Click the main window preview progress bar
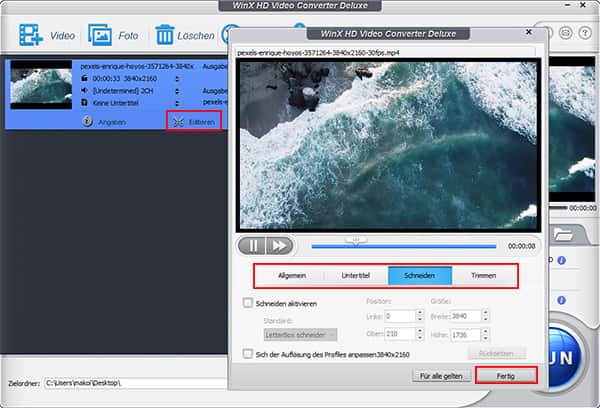Viewport: 600px width, 408px height. [x=558, y=208]
